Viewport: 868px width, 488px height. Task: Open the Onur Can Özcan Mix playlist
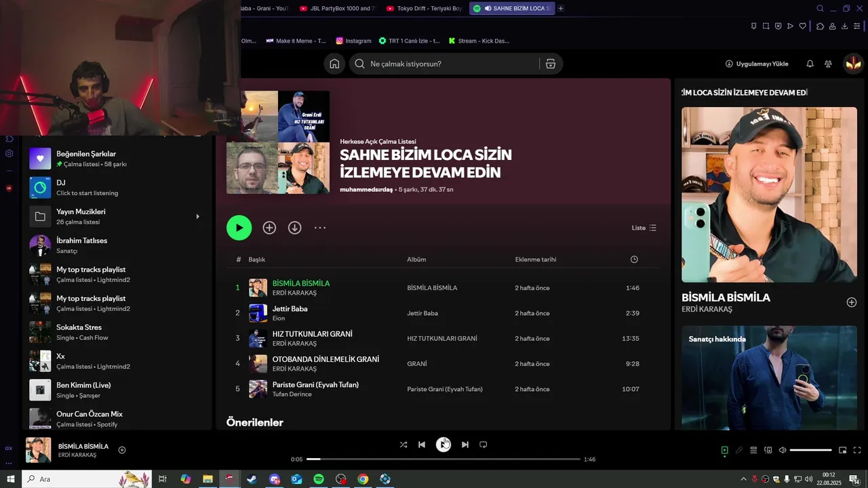118,419
